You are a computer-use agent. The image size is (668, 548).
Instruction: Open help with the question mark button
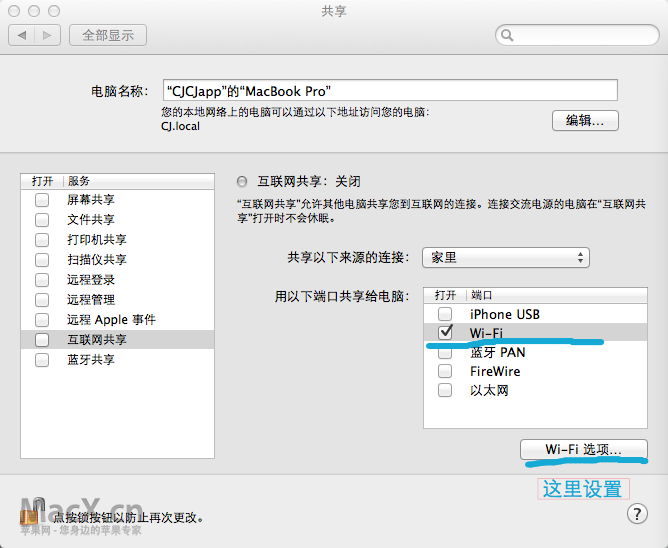[637, 514]
